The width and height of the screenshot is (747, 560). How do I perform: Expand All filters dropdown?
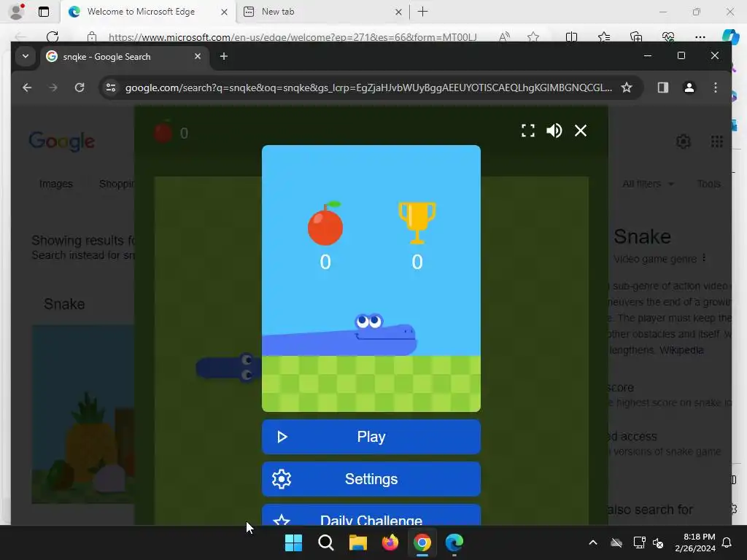pos(648,184)
